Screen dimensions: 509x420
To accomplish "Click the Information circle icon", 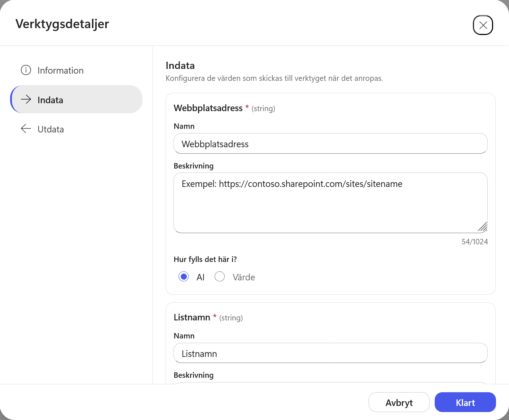I will coord(26,70).
